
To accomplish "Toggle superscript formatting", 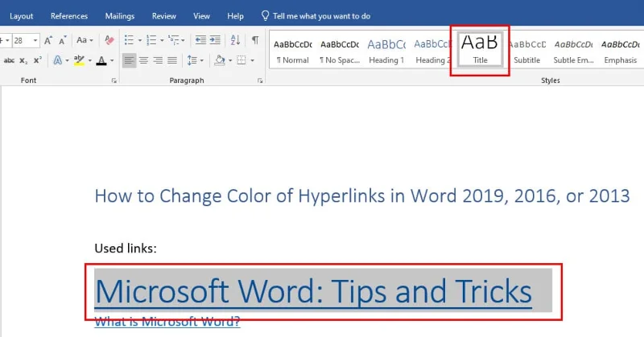I will coord(37,60).
